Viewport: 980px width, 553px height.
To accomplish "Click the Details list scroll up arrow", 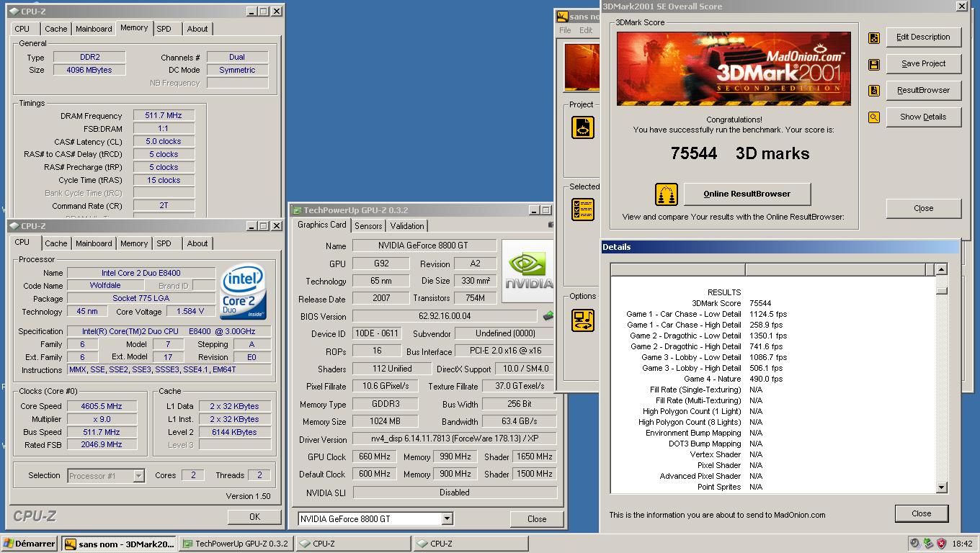I will 941,269.
